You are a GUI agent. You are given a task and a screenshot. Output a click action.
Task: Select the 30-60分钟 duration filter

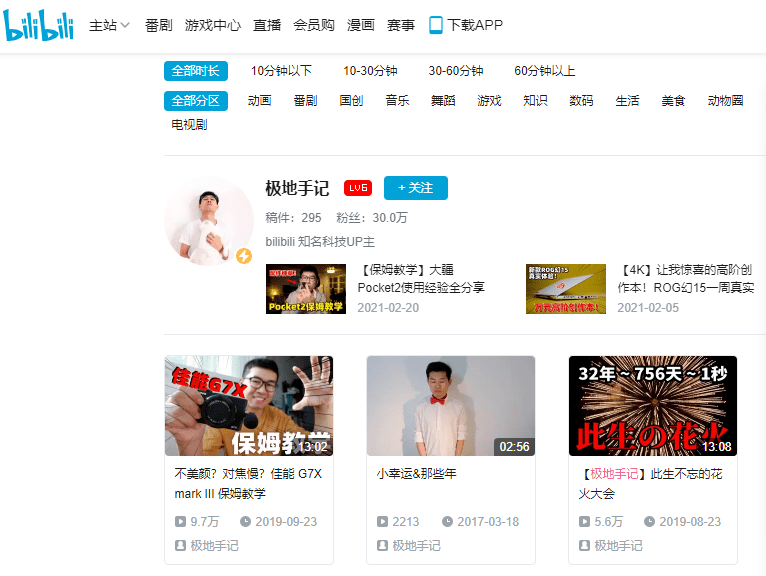[456, 71]
